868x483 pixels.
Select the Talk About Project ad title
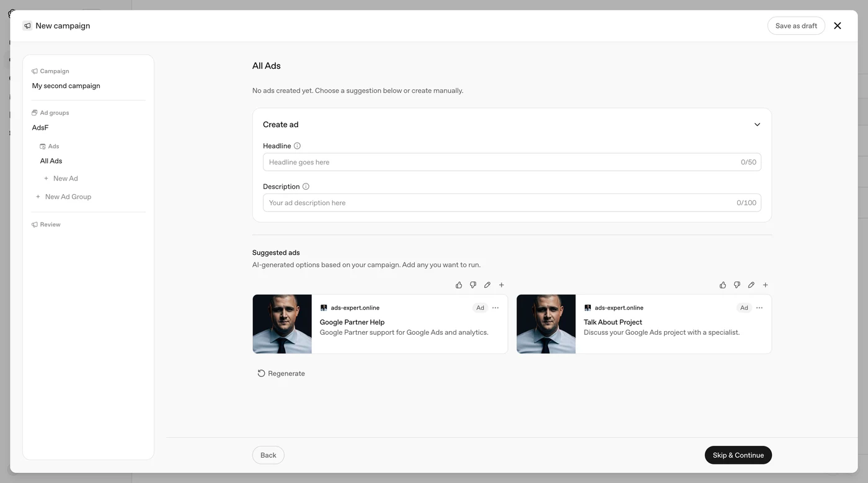tap(613, 322)
